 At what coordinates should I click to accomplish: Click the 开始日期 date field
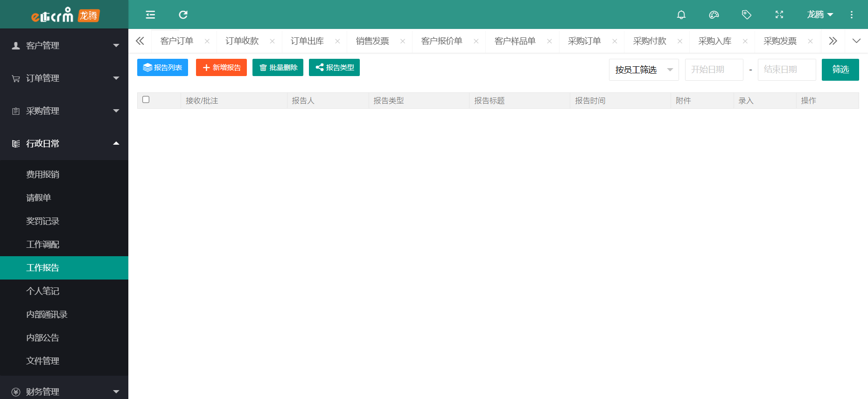coord(714,70)
